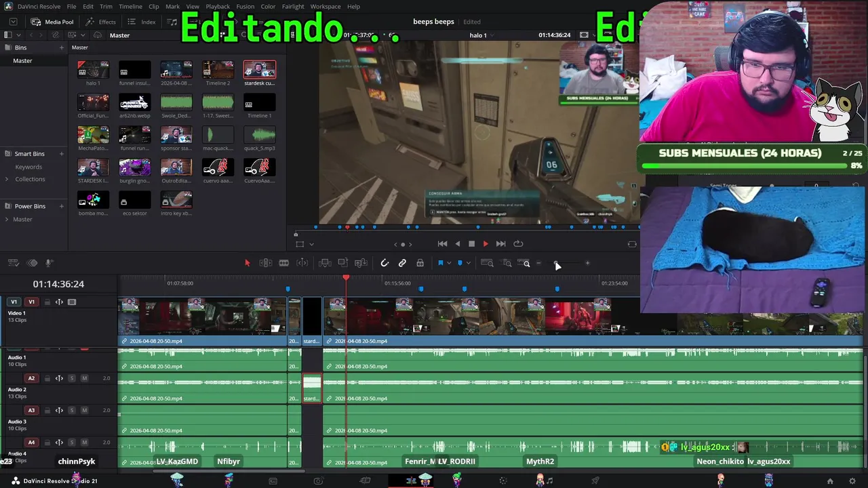Open the viewer transform overlay dropdown arrow

311,245
